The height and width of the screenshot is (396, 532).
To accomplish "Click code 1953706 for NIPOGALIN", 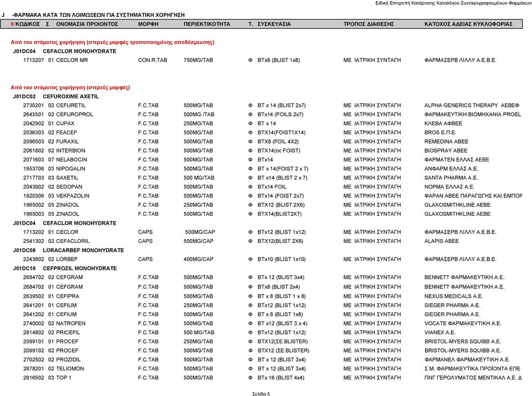I will pos(33,169).
